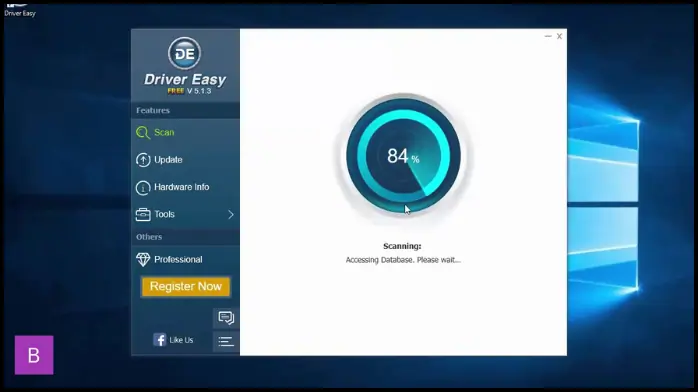Open Driver Easy desktop shortcut
The height and width of the screenshot is (392, 698).
pyautogui.click(x=20, y=9)
